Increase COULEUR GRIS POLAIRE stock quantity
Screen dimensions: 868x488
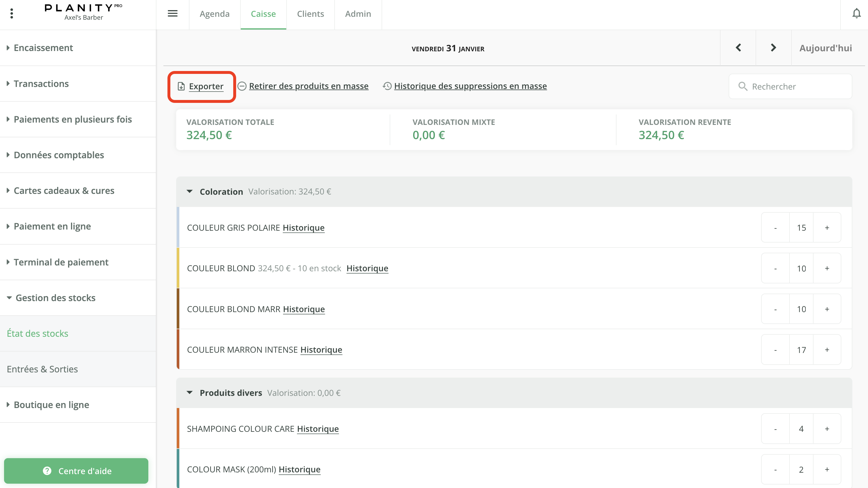tap(827, 228)
